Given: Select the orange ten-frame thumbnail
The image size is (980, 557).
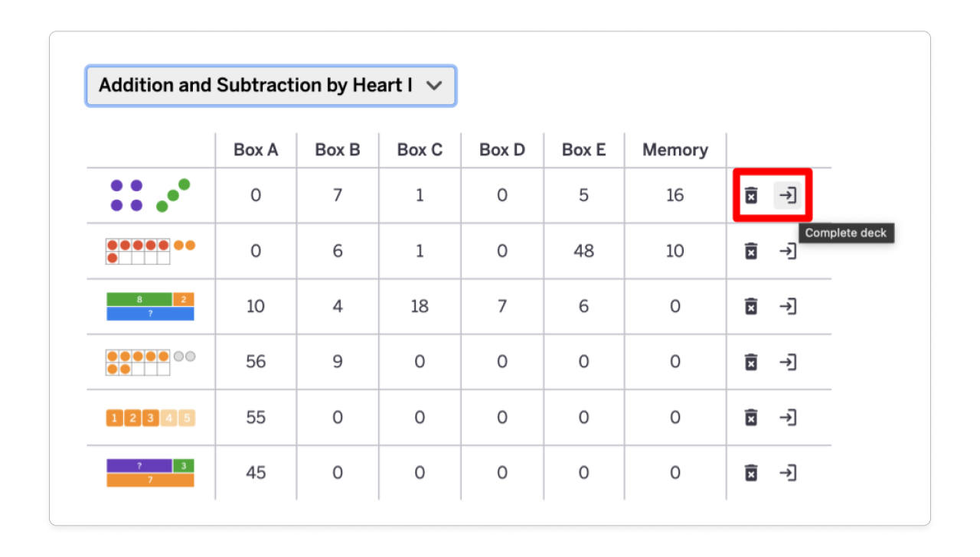Looking at the screenshot, I should pyautogui.click(x=149, y=362).
